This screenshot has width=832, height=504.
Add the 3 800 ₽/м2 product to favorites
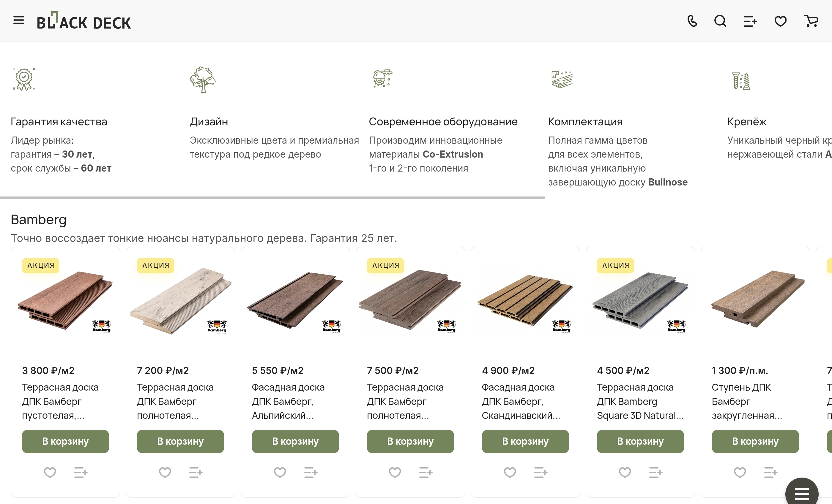pyautogui.click(x=50, y=472)
